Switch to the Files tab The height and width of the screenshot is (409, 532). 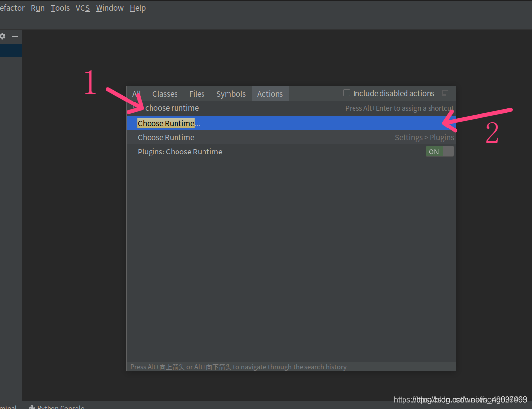point(197,94)
